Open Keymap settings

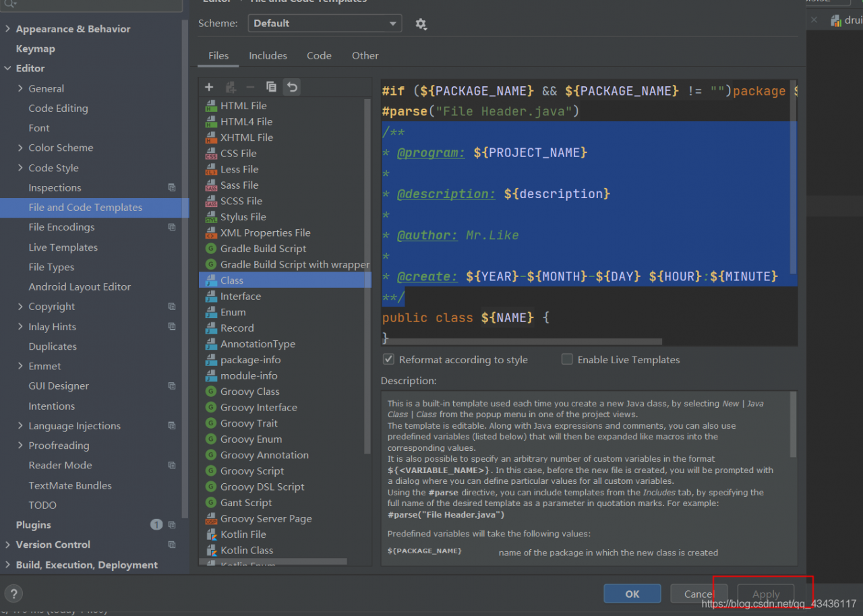coord(35,49)
